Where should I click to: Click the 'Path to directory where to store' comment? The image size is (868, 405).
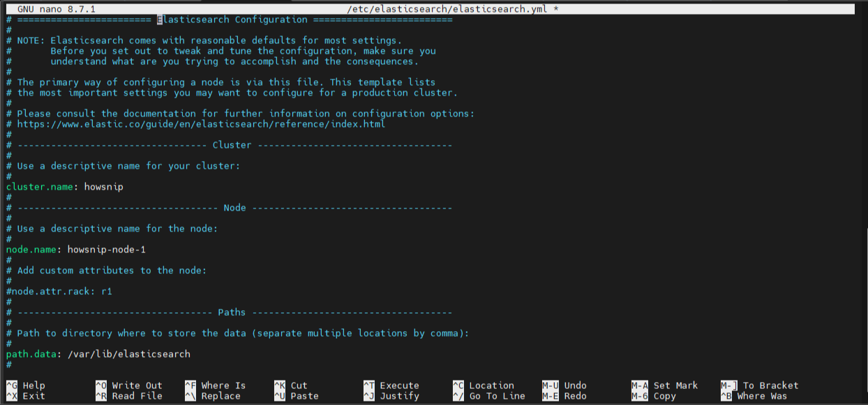tap(238, 333)
